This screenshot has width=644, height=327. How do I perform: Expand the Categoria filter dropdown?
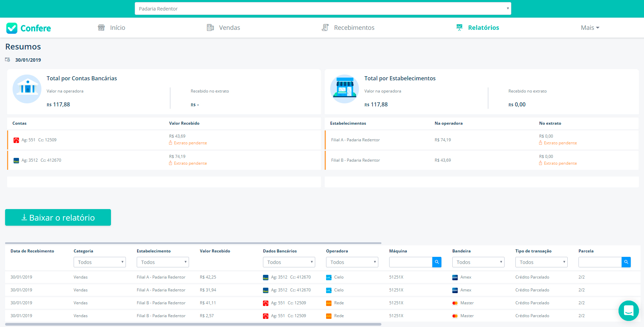point(99,262)
